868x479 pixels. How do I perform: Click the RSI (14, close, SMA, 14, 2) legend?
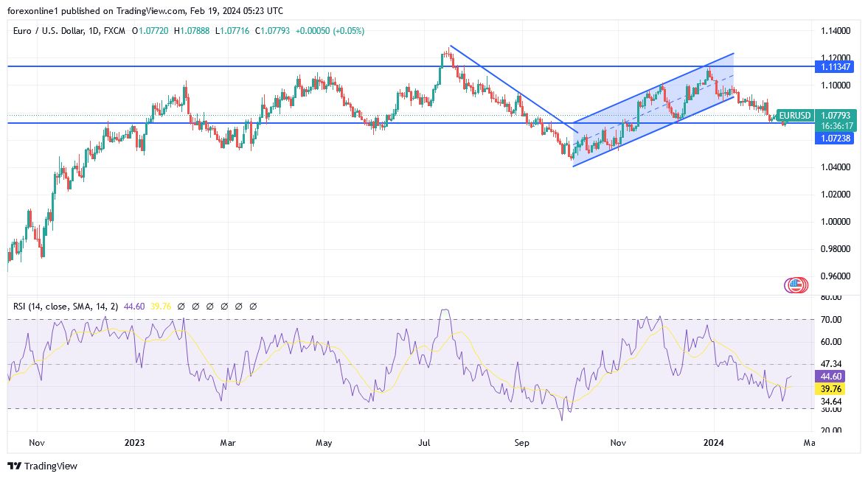tap(66, 307)
